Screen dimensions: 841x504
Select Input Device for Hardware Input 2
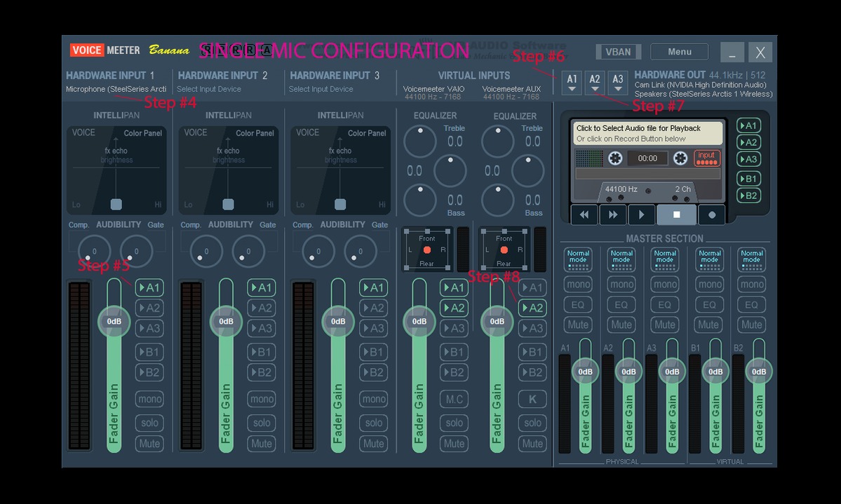[208, 89]
